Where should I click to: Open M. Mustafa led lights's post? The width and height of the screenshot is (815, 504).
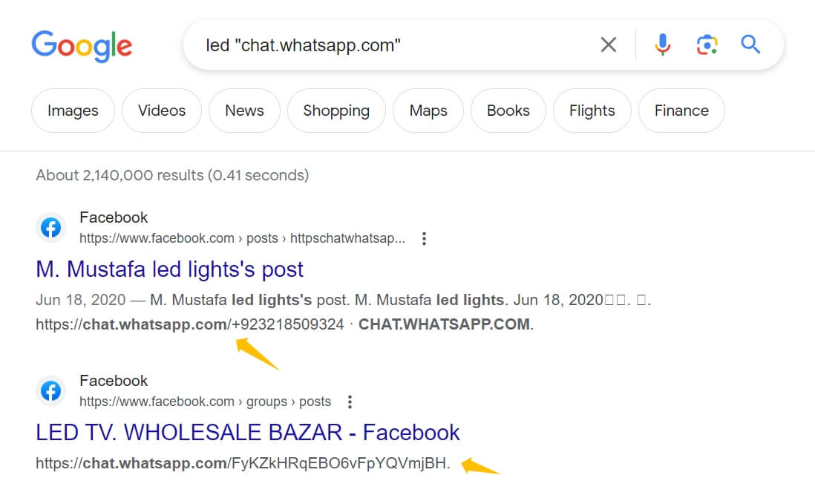click(169, 269)
